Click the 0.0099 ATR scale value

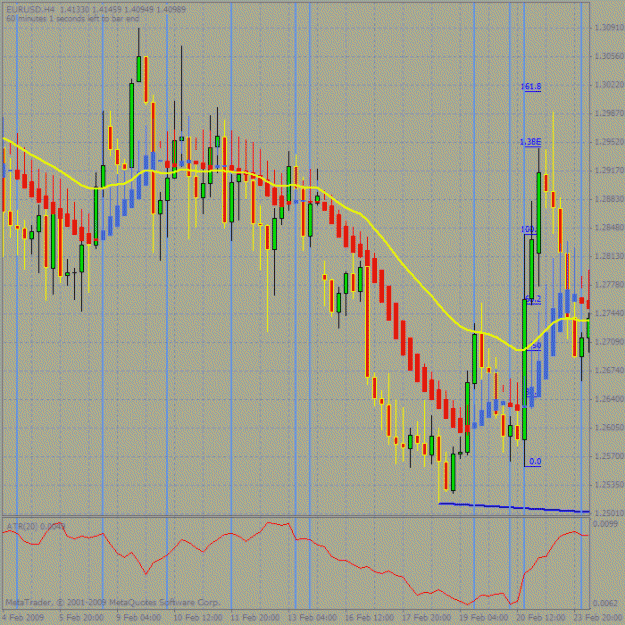click(605, 524)
